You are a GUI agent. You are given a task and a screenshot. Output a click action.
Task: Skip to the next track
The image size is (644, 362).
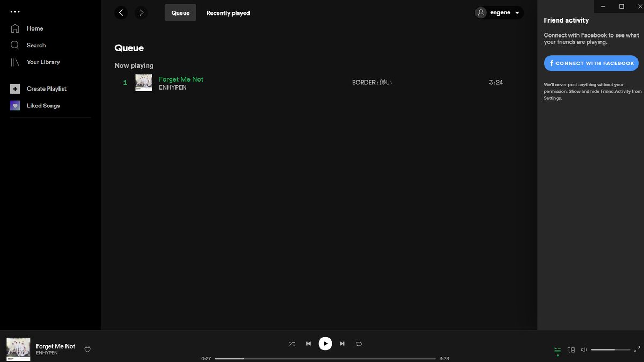tap(342, 344)
